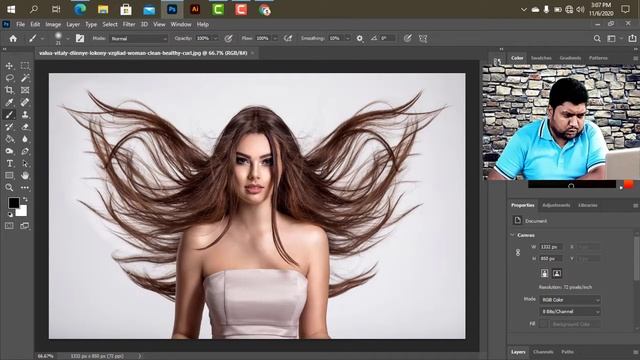Select the Clone Stamp tool
Viewport: 640px width, 360px height.
click(x=25, y=114)
